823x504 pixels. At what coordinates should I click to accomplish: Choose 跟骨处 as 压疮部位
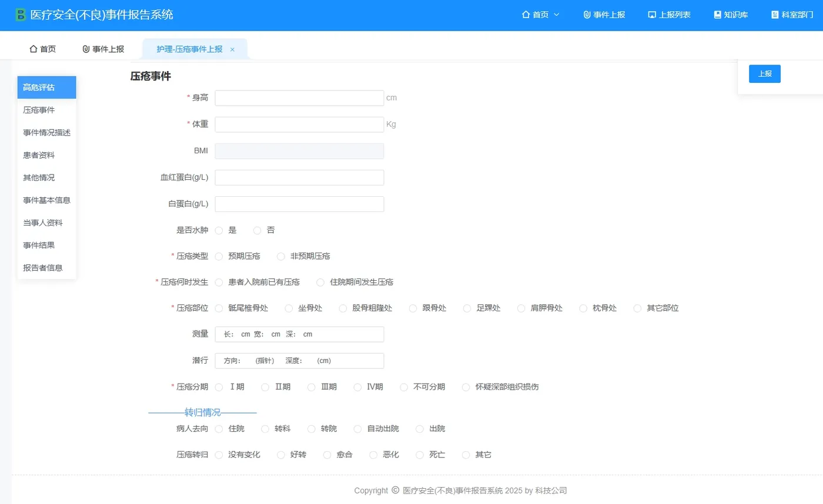coord(413,308)
